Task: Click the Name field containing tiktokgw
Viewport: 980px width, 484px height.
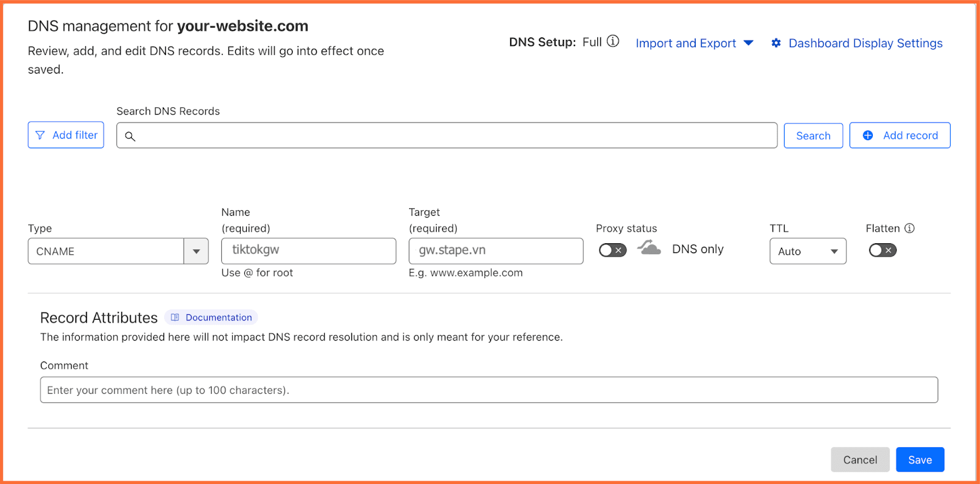Action: tap(309, 251)
